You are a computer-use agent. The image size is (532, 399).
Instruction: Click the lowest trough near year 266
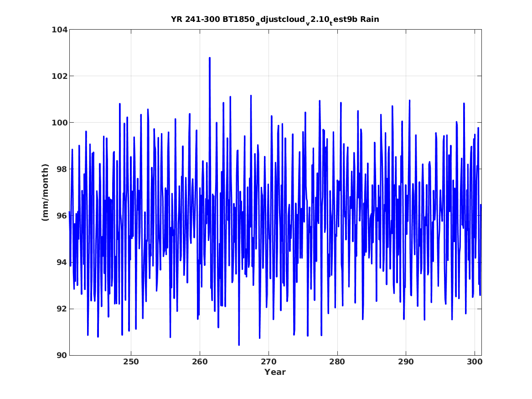[x=239, y=344]
